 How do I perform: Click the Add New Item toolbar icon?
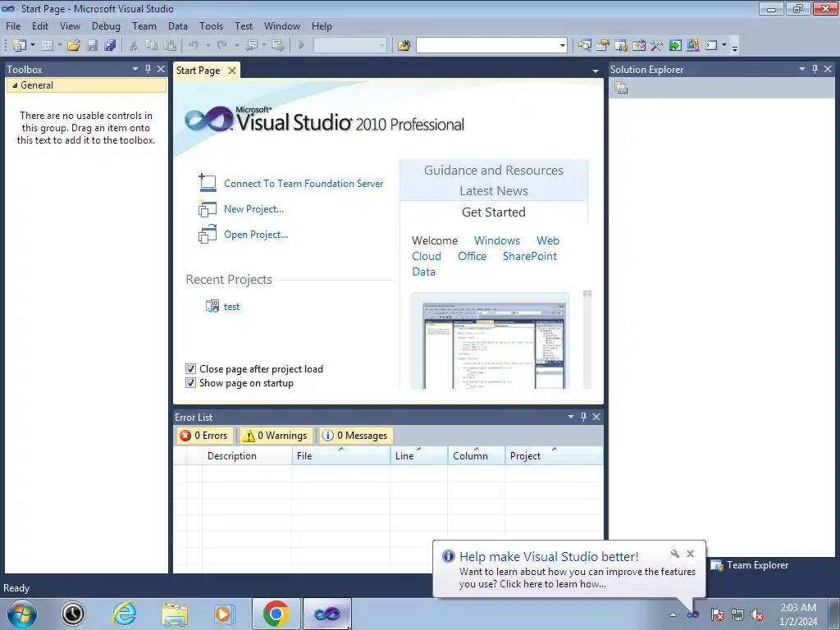tap(47, 46)
